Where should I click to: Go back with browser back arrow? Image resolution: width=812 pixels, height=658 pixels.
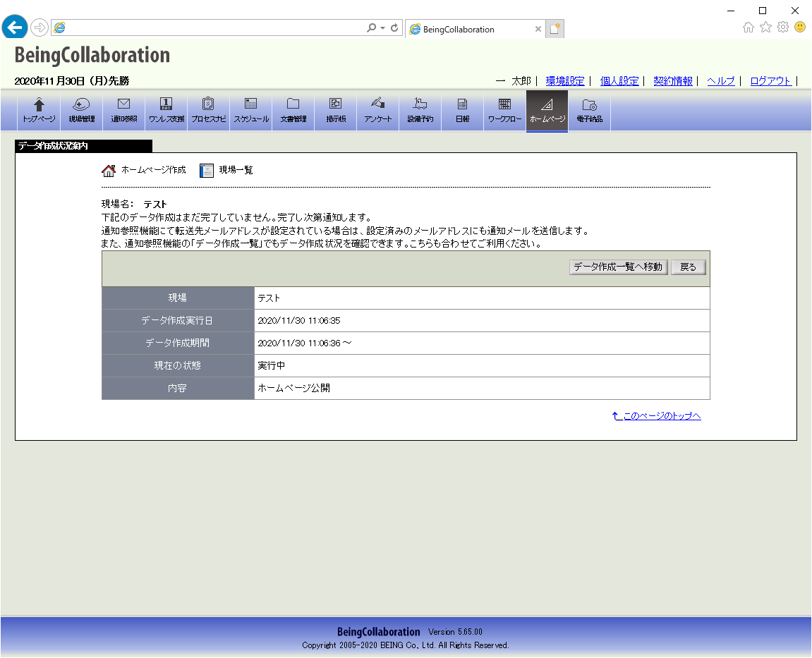15,27
